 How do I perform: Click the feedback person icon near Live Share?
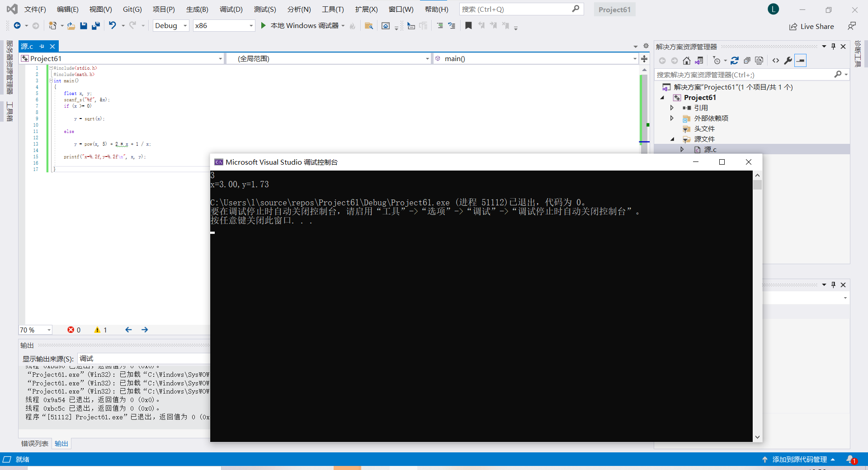coord(852,26)
